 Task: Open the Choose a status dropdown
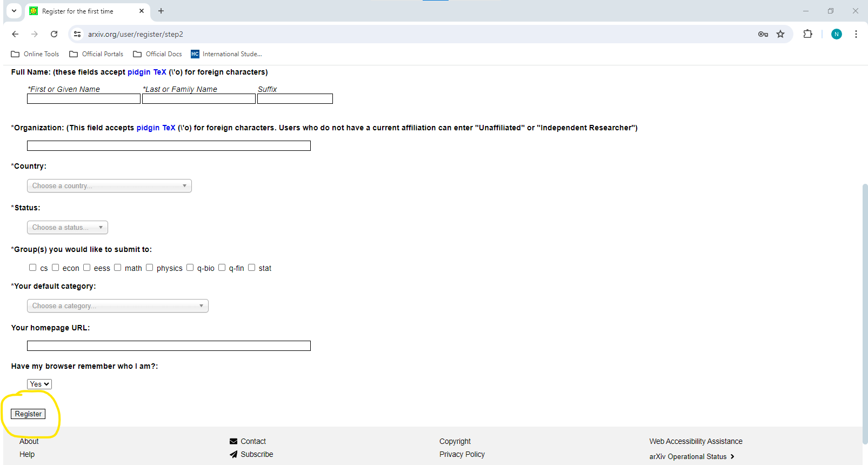pyautogui.click(x=68, y=228)
